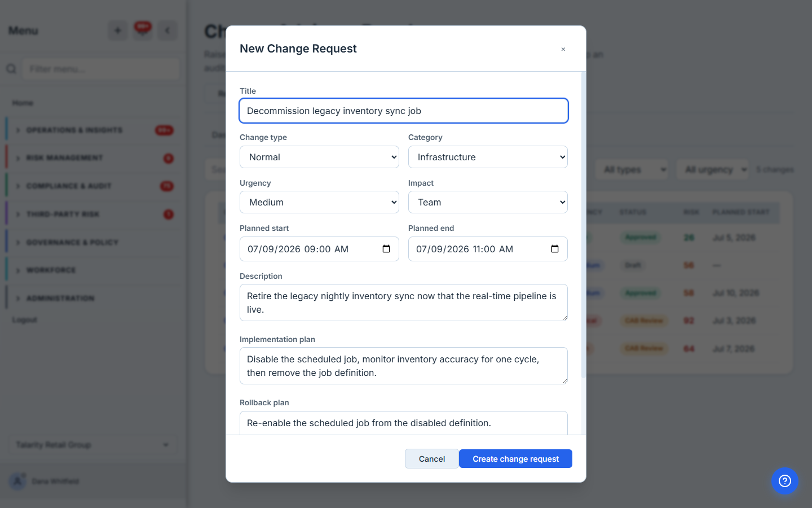Click the Planned Start column header

tap(740, 212)
